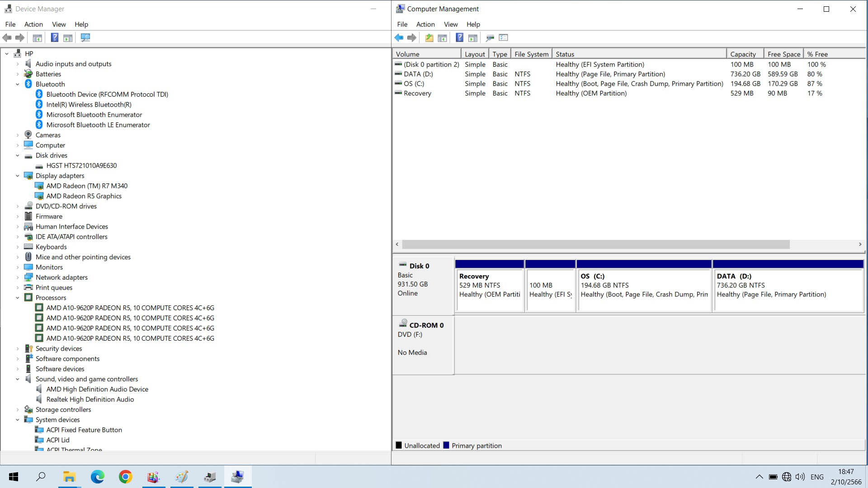The height and width of the screenshot is (488, 868).
Task: Open taskbar search magnifier
Action: click(x=41, y=477)
